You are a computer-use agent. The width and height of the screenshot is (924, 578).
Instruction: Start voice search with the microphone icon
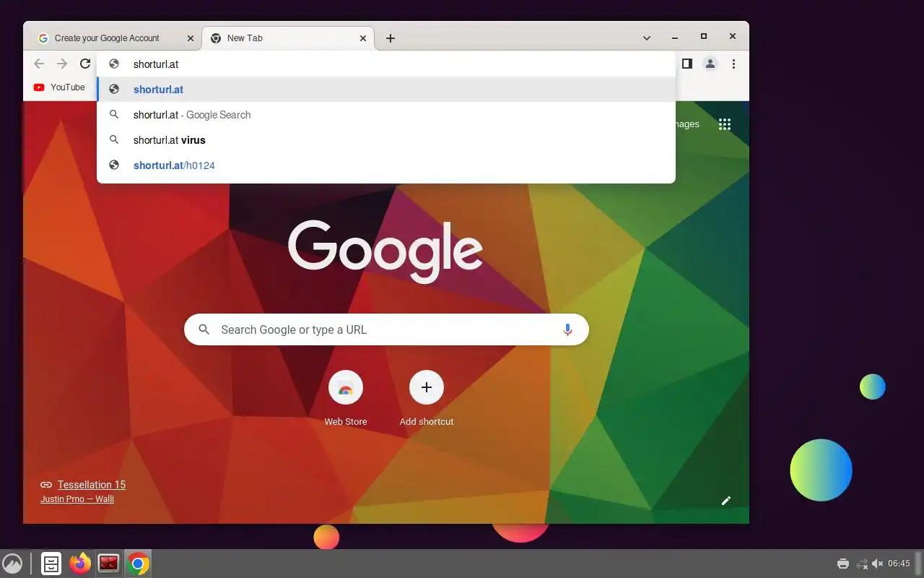pos(567,329)
